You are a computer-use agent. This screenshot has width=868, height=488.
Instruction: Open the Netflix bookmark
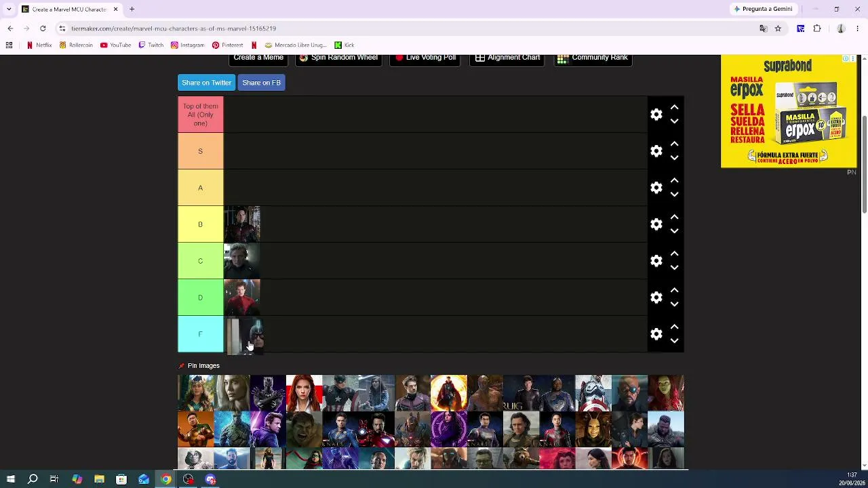click(39, 45)
